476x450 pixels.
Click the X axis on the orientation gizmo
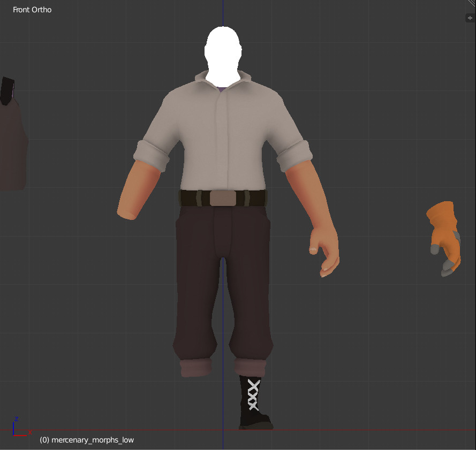[20, 435]
